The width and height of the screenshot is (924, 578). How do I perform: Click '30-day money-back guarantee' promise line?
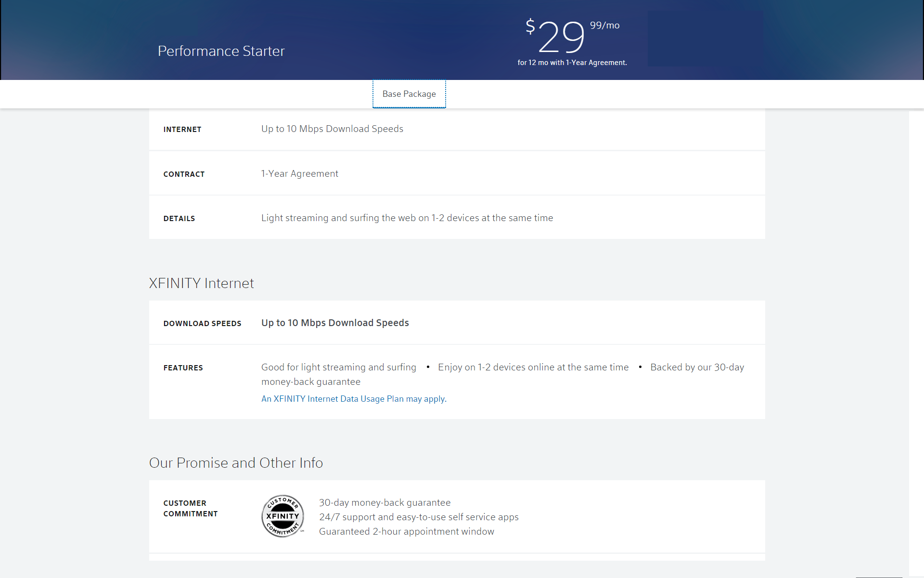pyautogui.click(x=385, y=503)
